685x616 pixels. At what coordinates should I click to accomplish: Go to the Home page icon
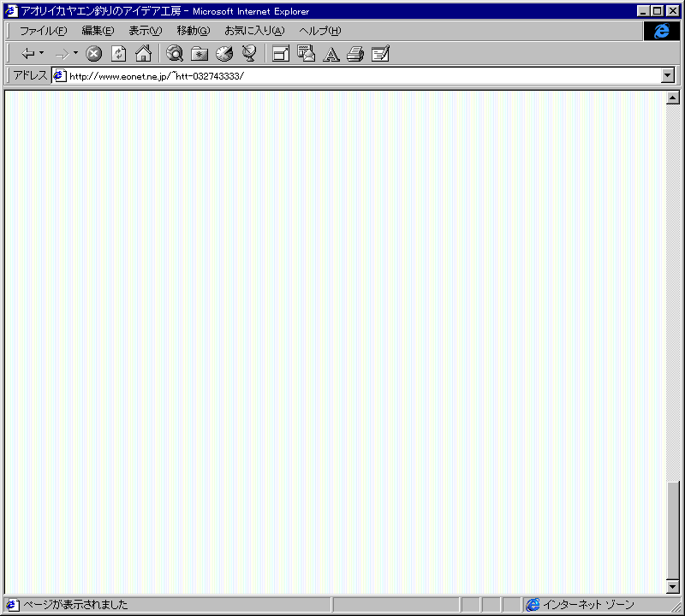pos(143,53)
